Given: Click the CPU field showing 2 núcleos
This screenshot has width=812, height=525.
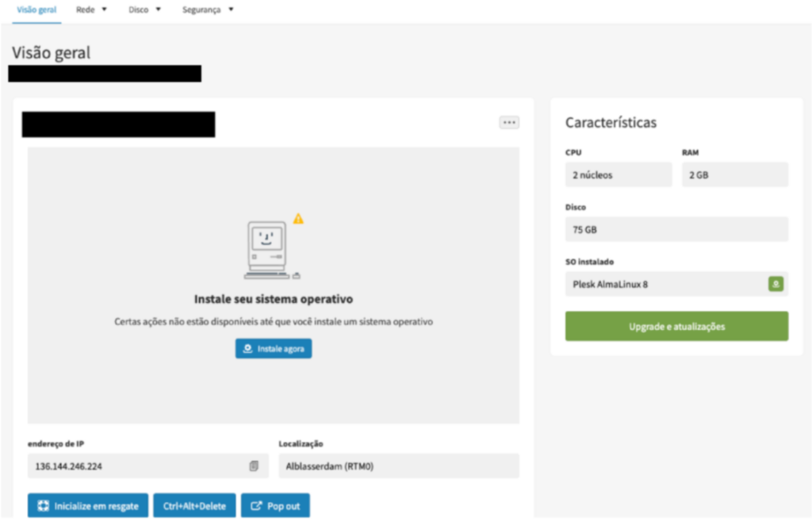Looking at the screenshot, I should (618, 174).
